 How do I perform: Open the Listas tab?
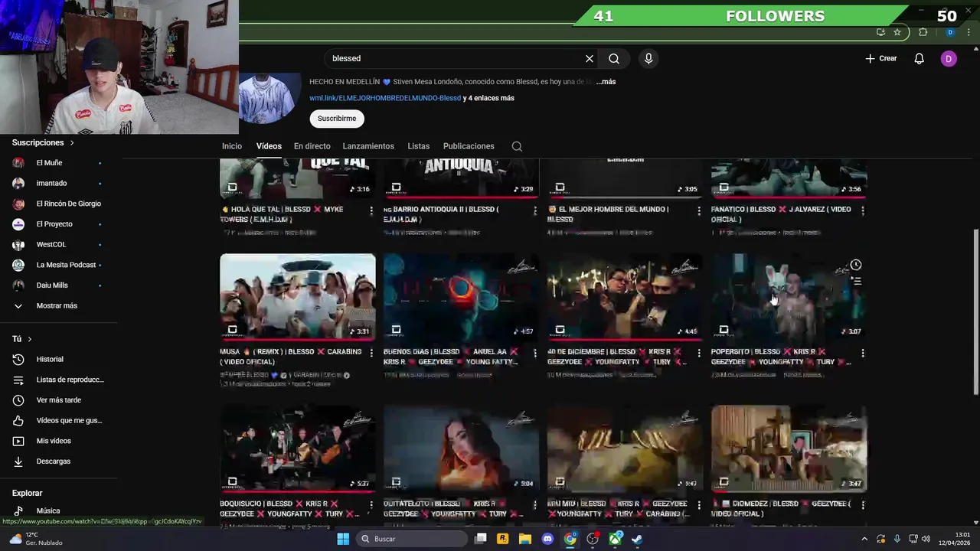tap(419, 146)
